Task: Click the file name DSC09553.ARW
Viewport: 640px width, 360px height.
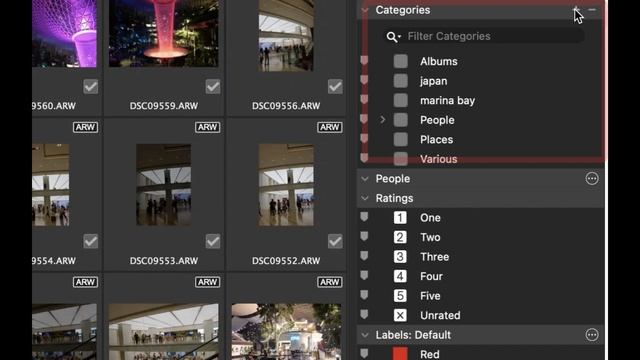Action: click(x=164, y=260)
